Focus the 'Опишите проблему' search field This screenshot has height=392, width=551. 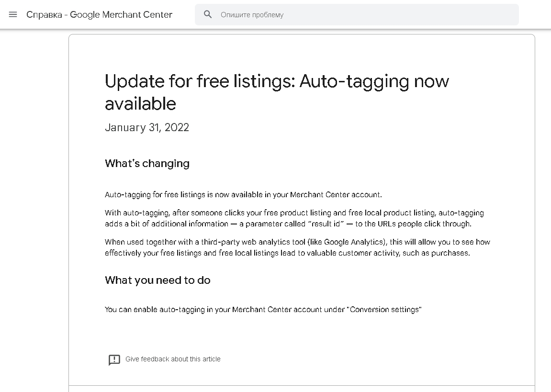(x=364, y=15)
